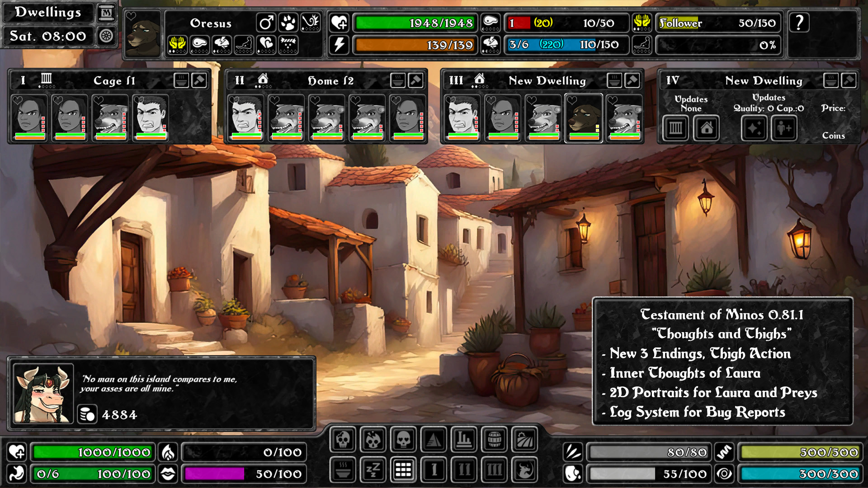The width and height of the screenshot is (868, 488).
Task: Click the hammer build icon on Cage I1
Action: coord(199,80)
